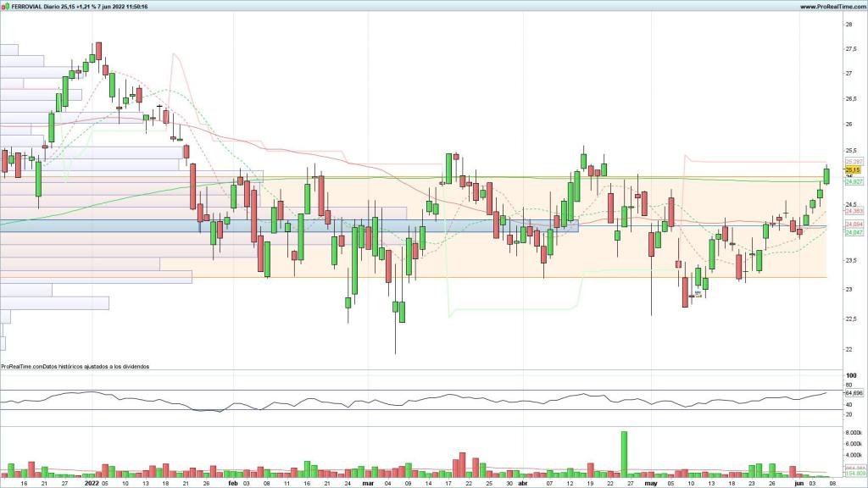Click the 'mar' month label on time axis
Viewport: 868px width, 488px height.
point(368,482)
